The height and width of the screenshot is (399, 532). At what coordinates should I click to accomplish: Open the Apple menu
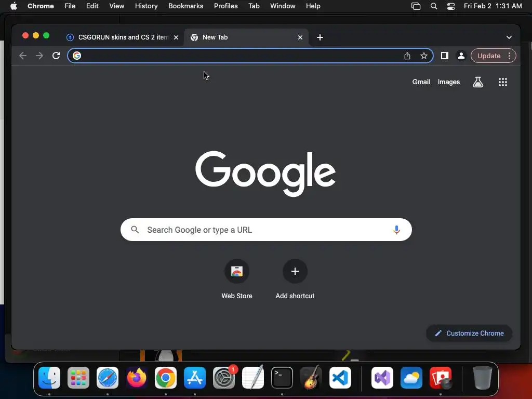point(14,6)
